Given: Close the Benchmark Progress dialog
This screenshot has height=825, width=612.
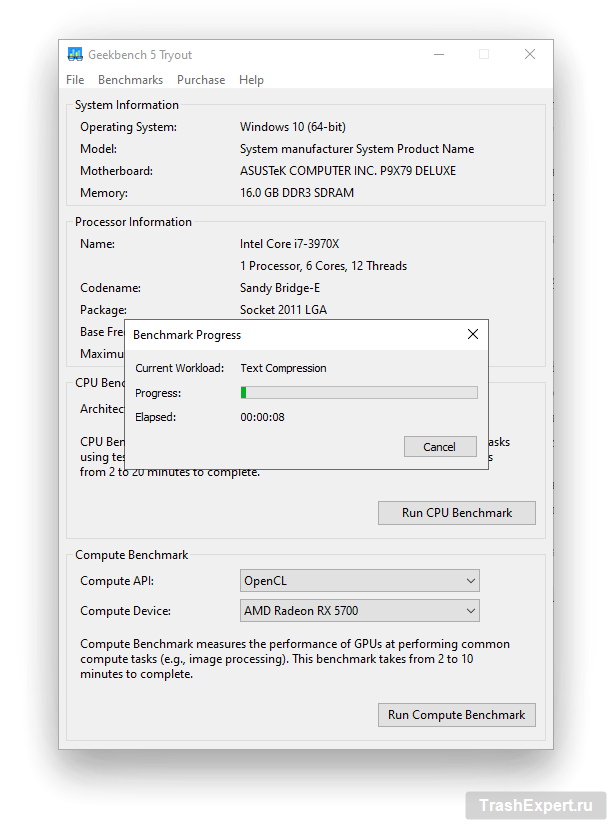Looking at the screenshot, I should click(473, 334).
